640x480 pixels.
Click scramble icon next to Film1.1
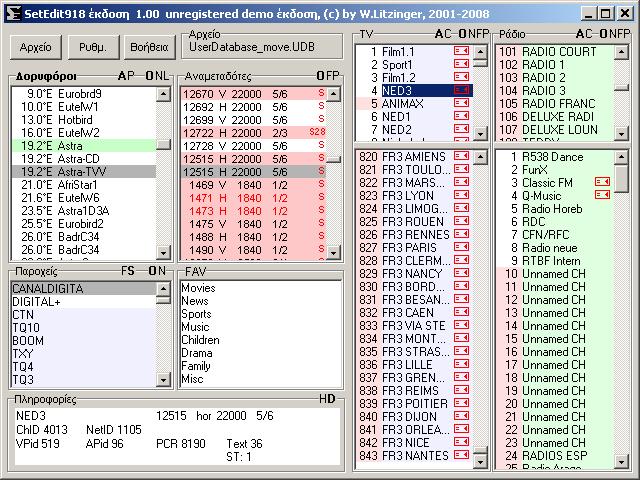pos(461,51)
